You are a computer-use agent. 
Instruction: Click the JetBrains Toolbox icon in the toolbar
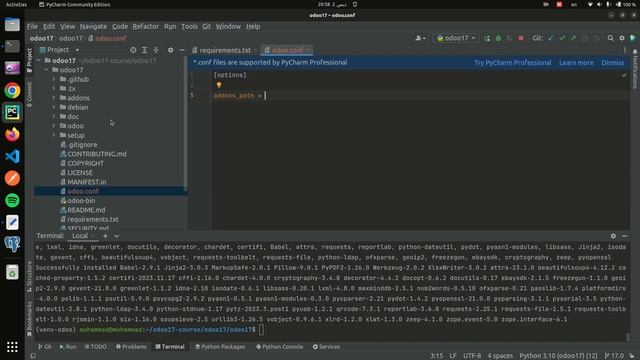point(633,38)
